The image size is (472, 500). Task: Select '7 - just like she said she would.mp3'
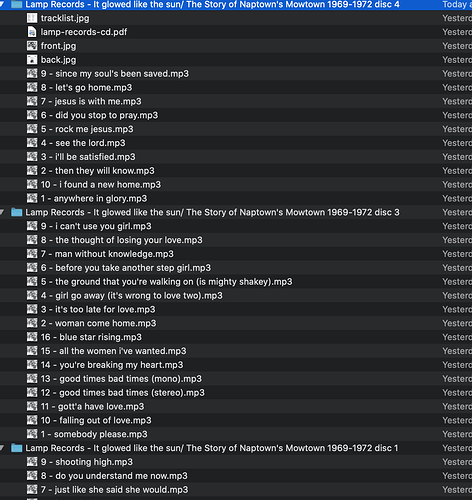point(114,490)
